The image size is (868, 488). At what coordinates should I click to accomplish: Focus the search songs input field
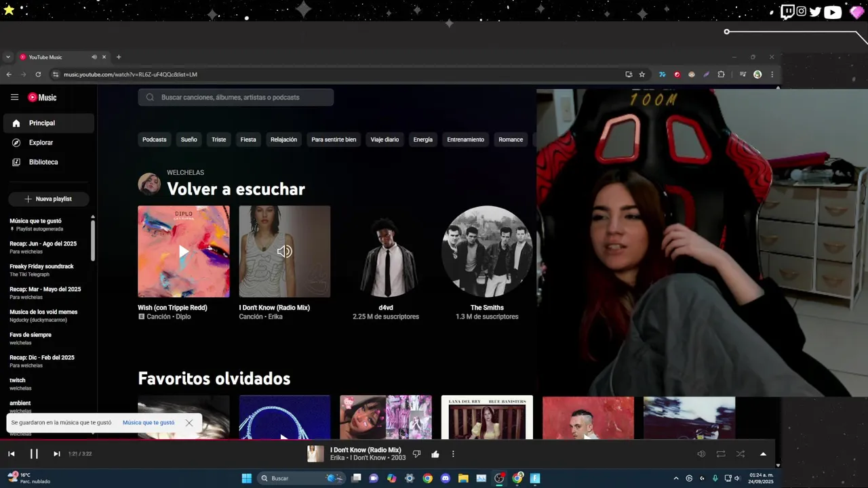pyautogui.click(x=236, y=98)
